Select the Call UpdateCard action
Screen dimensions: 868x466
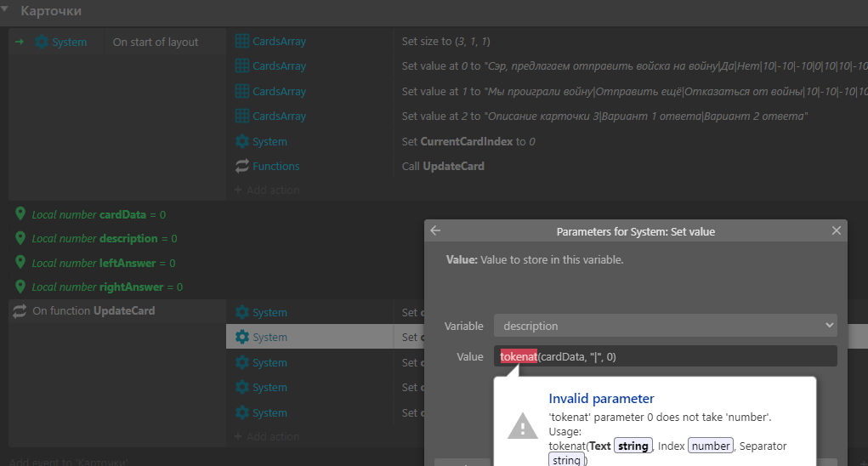pos(443,166)
